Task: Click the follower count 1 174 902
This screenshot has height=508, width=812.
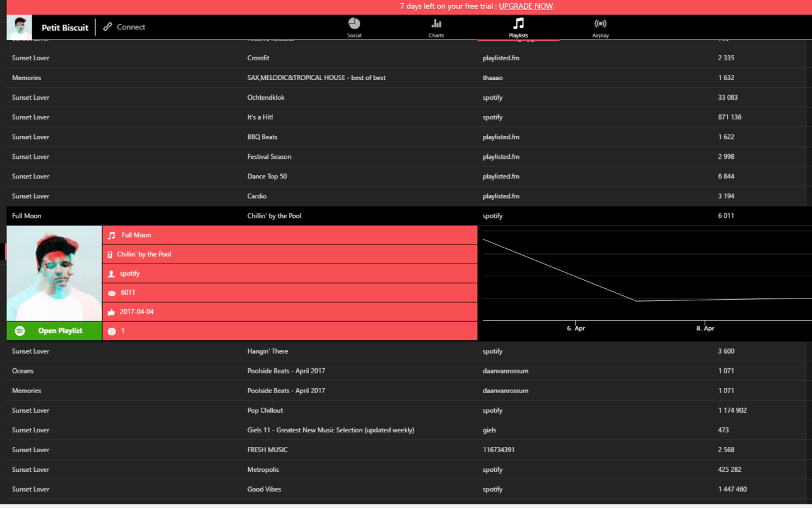Action: (732, 410)
